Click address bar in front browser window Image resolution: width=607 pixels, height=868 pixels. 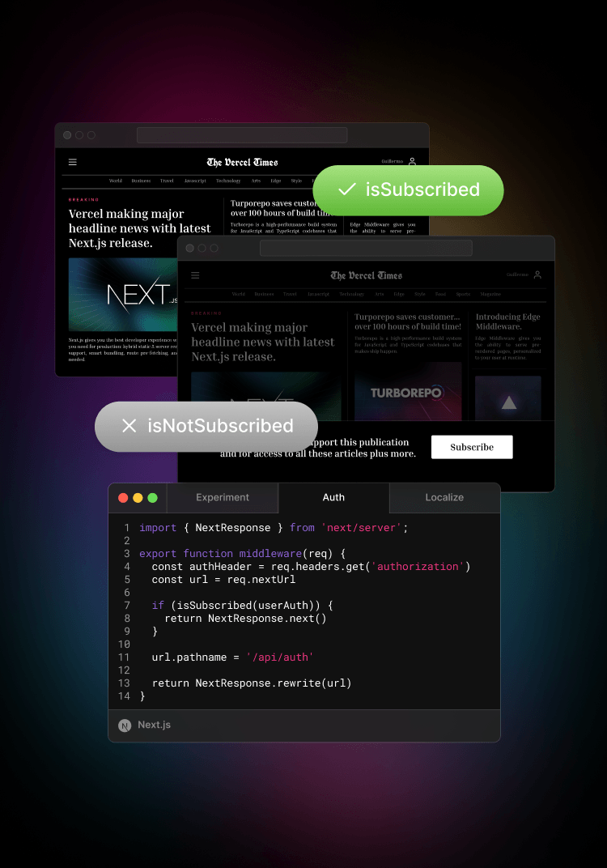[366, 248]
